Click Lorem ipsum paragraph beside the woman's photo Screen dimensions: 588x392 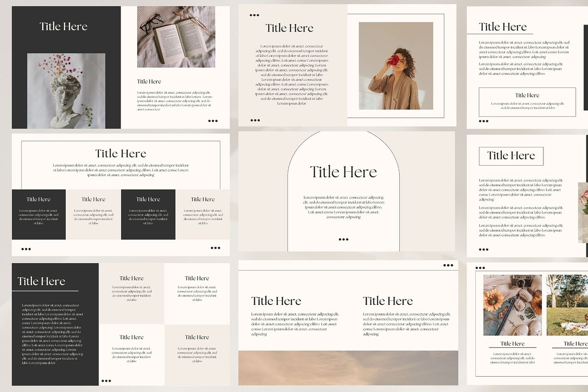(x=292, y=74)
